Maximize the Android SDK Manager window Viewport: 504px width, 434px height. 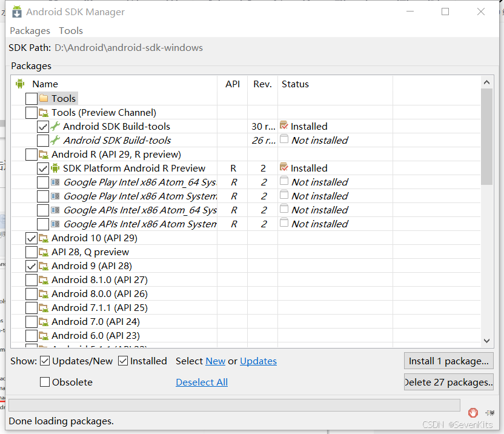445,12
